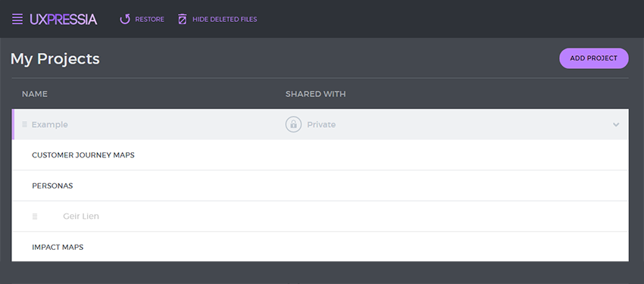The image size is (644, 284).
Task: Open the hamburger menu beside UXPressia logo
Action: pyautogui.click(x=17, y=19)
